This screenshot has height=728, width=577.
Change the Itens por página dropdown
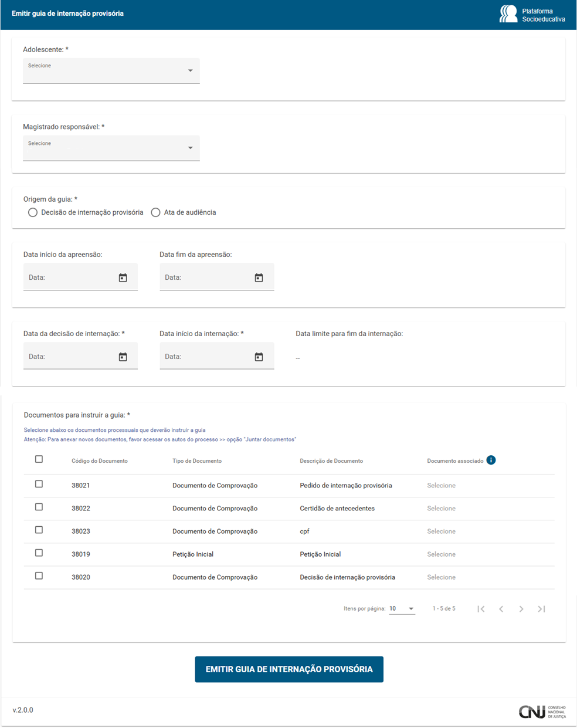[402, 609]
